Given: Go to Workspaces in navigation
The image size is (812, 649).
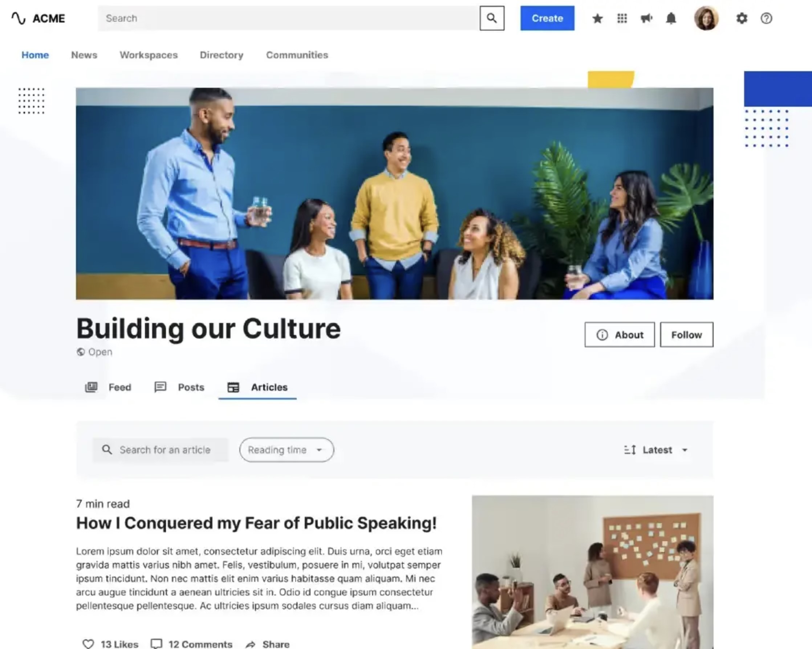Looking at the screenshot, I should (x=149, y=55).
